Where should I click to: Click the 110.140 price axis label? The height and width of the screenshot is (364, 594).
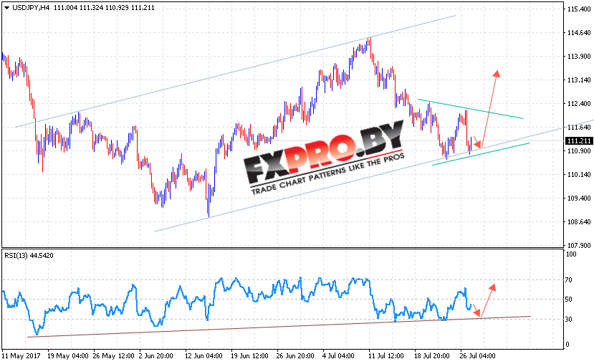pyautogui.click(x=578, y=175)
